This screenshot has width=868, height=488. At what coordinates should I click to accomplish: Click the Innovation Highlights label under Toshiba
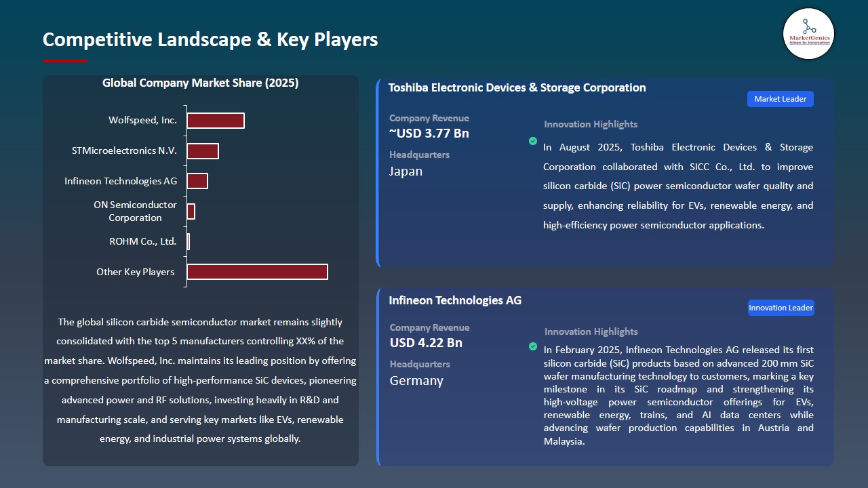[590, 124]
